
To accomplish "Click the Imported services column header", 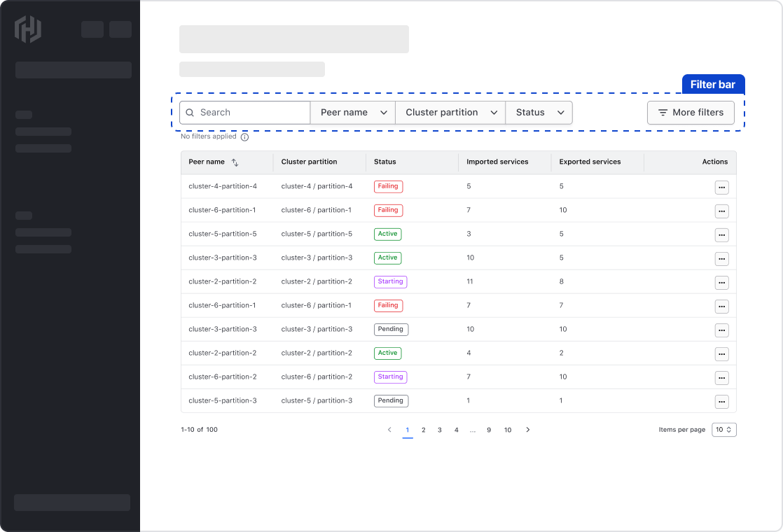I will (497, 162).
